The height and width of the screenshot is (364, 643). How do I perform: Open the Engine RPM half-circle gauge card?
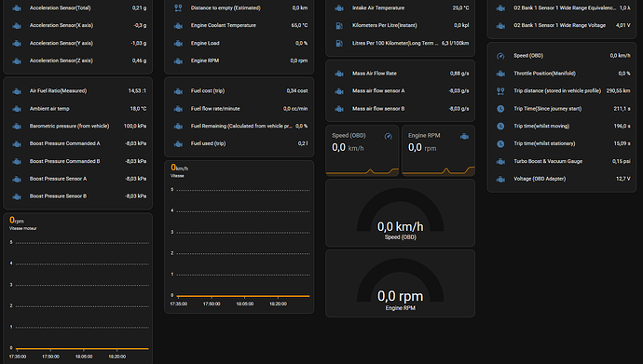[400, 283]
